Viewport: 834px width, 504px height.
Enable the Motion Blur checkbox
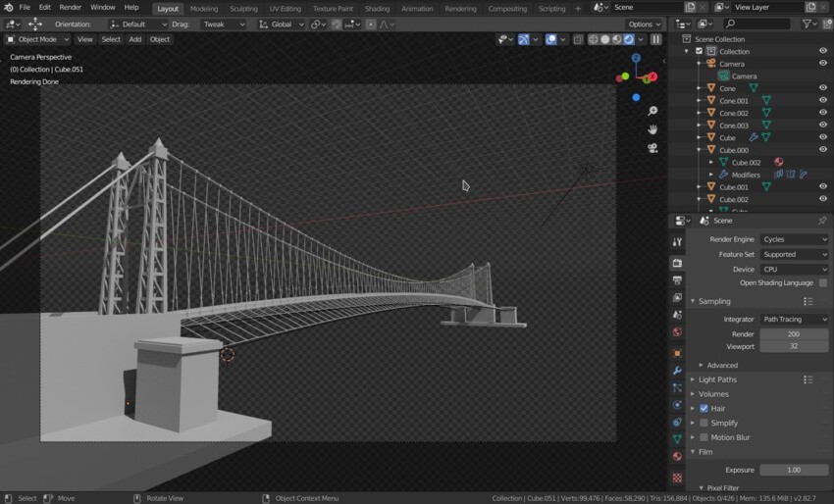pyautogui.click(x=704, y=437)
